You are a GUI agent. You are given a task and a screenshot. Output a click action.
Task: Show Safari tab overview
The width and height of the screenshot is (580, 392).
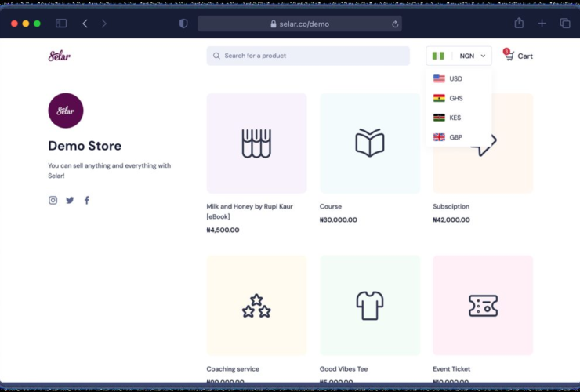pyautogui.click(x=564, y=24)
